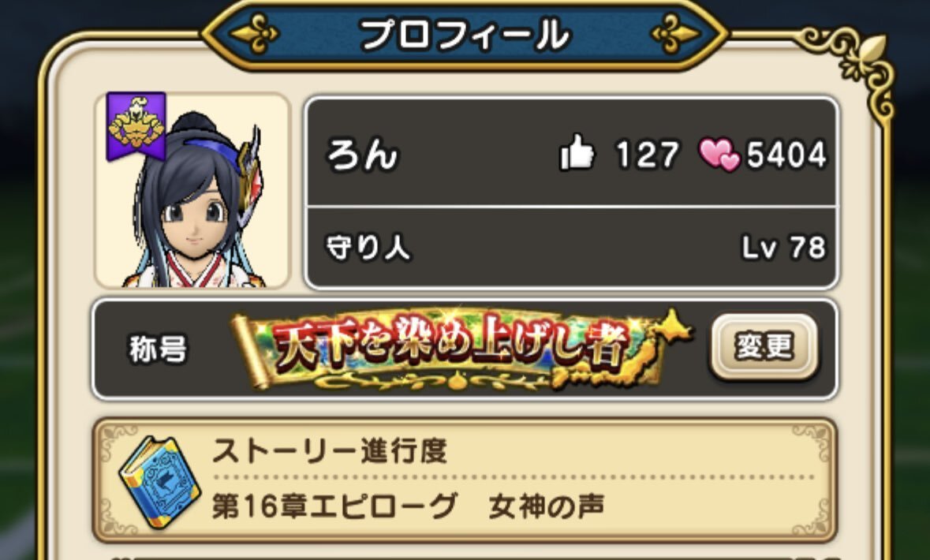Select the player name ろん
Viewport: 930px width, 560px height.
362,154
